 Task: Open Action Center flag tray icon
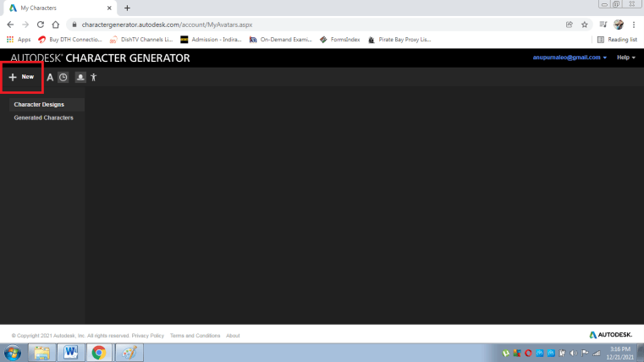pos(585,353)
